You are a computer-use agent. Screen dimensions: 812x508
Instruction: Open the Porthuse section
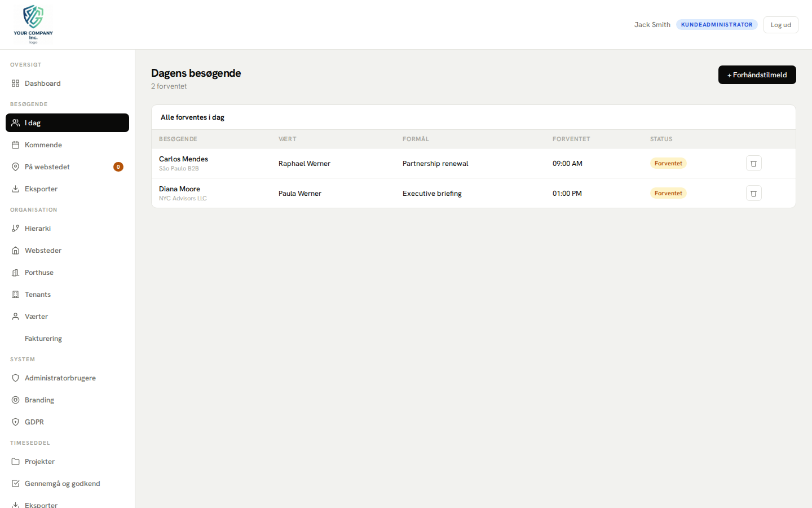click(x=39, y=272)
